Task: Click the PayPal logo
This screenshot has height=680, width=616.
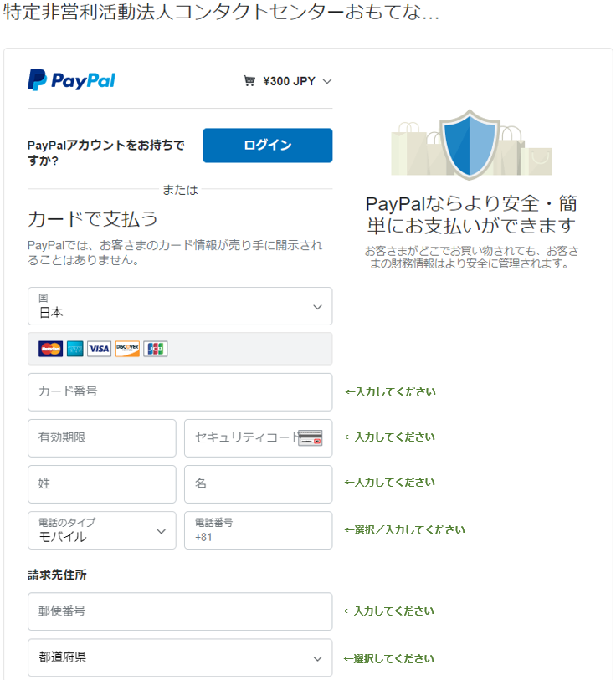Action: [x=72, y=79]
